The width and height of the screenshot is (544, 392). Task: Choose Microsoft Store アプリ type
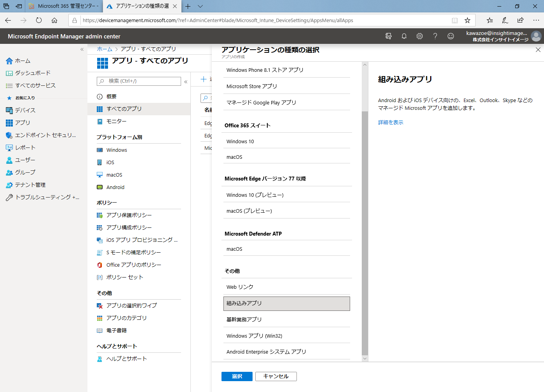pyautogui.click(x=287, y=87)
